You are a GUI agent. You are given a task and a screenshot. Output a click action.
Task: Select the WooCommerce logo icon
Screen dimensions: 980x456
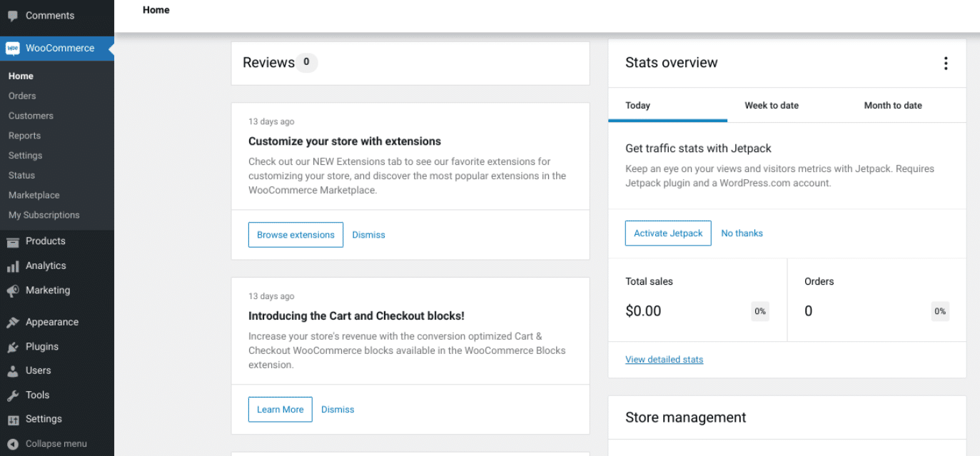click(13, 48)
